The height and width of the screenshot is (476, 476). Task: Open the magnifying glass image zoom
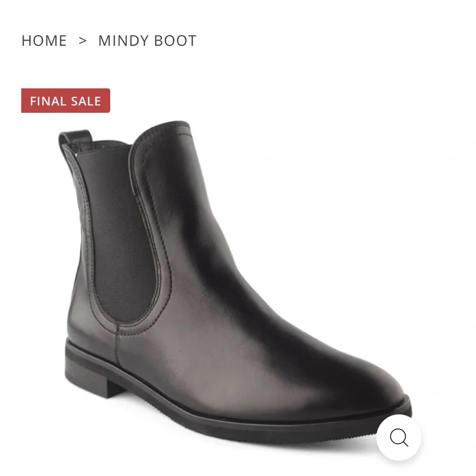399,437
